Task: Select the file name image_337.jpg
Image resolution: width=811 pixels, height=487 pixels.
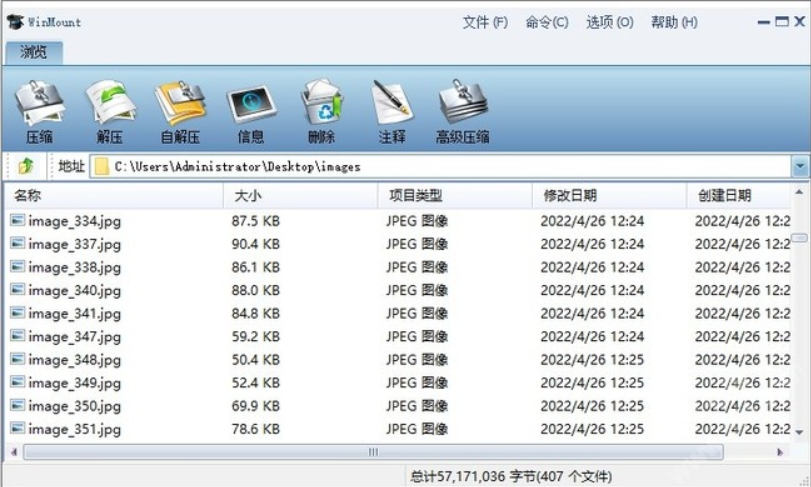Action: (x=74, y=244)
